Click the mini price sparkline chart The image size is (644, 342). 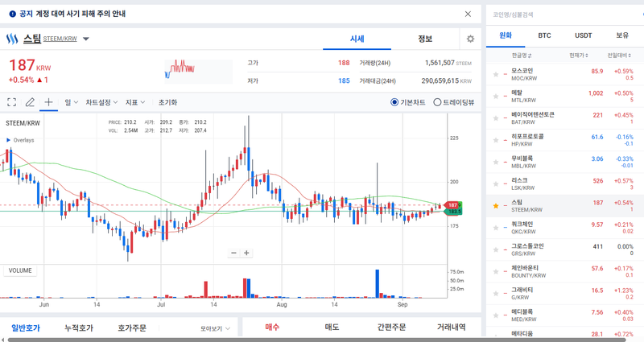pos(198,72)
